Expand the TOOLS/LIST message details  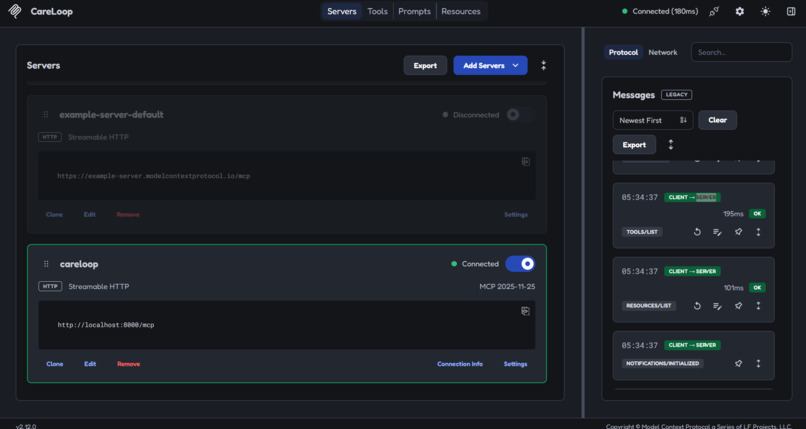pos(758,232)
